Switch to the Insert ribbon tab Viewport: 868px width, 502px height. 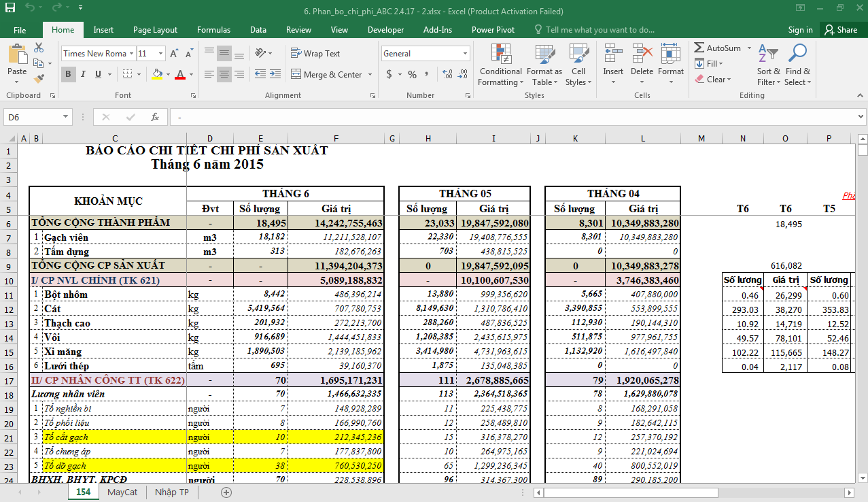(x=103, y=30)
